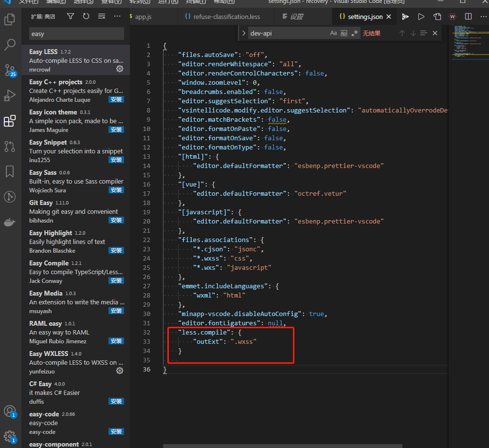Click the filter extensions funnel icon
Viewport: 489px width, 448px height.
pyautogui.click(x=71, y=17)
